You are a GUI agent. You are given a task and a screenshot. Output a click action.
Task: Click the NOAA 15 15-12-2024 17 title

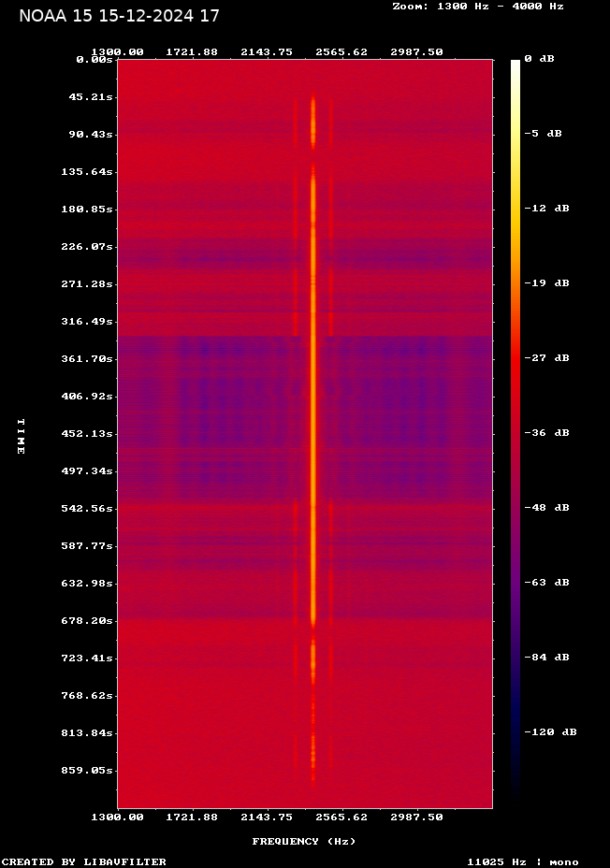(119, 16)
